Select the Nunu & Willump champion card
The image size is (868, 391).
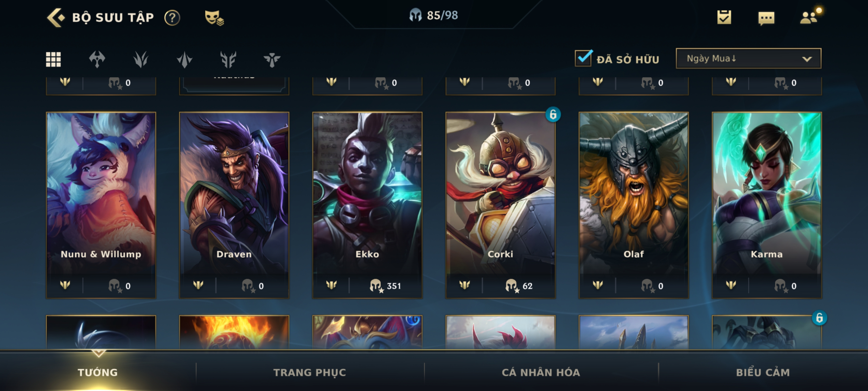point(101,205)
